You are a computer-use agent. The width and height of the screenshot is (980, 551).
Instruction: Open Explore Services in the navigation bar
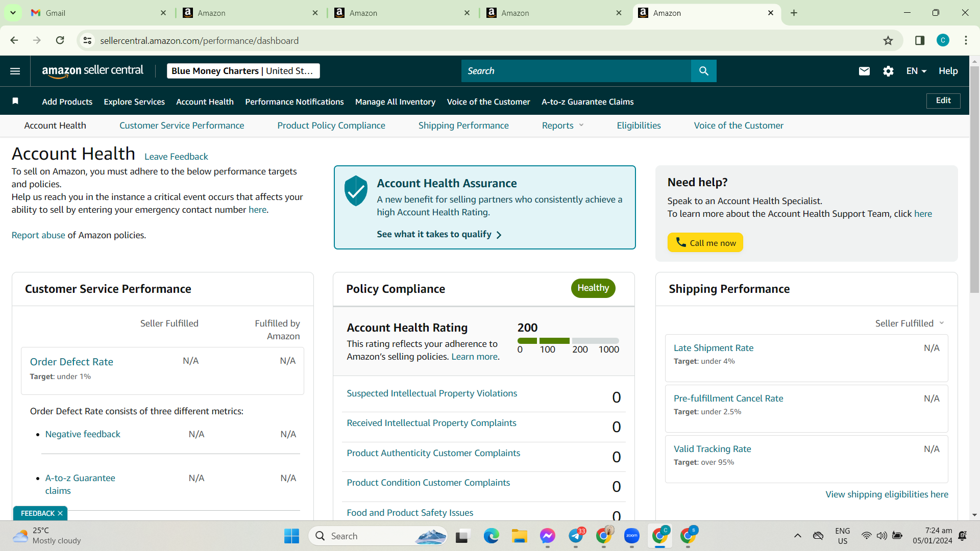click(x=134, y=102)
